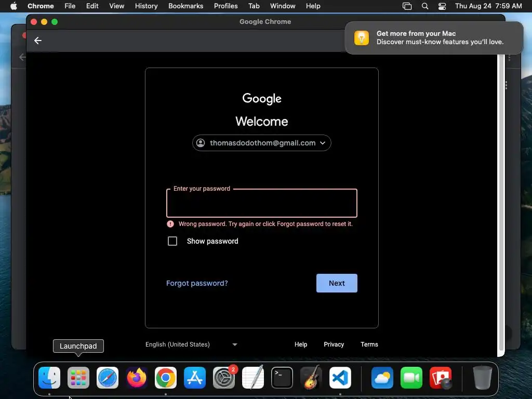Open the Bookmarks menu
532x399 pixels.
pos(185,6)
